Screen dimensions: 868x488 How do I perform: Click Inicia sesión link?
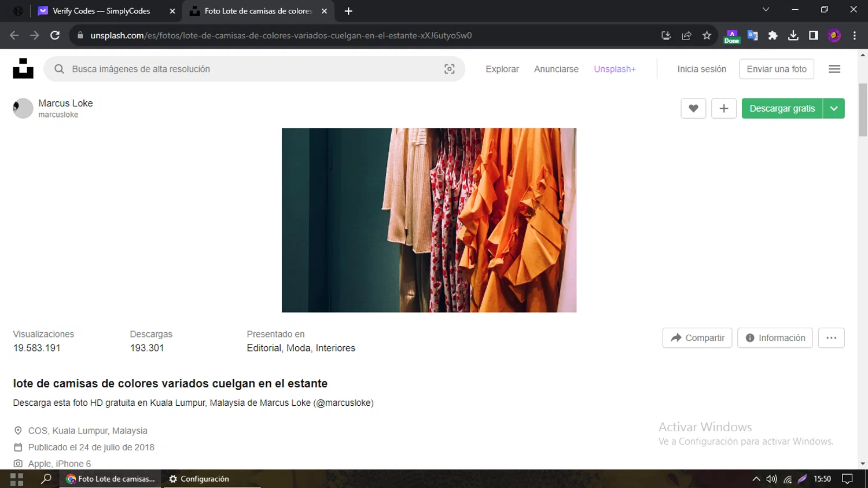point(701,69)
